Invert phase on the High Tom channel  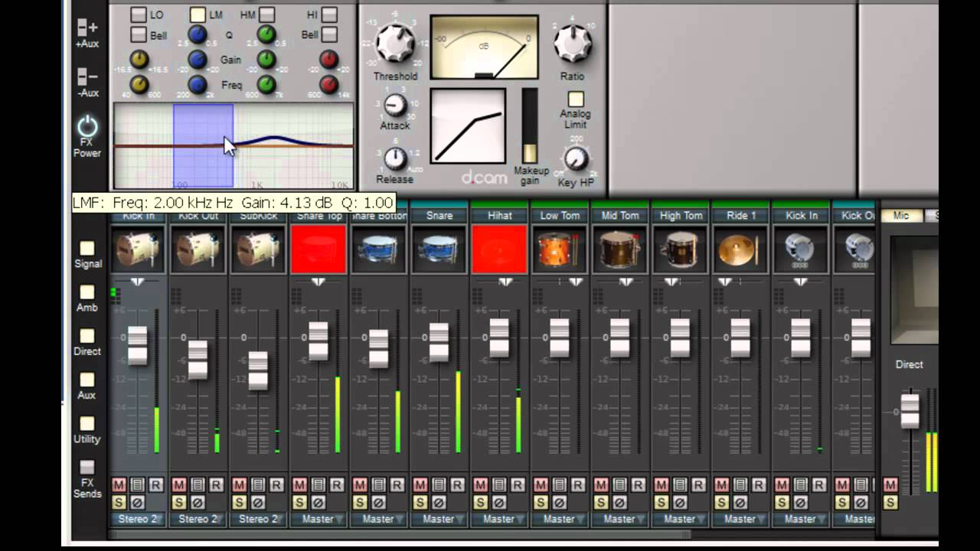tap(680, 503)
